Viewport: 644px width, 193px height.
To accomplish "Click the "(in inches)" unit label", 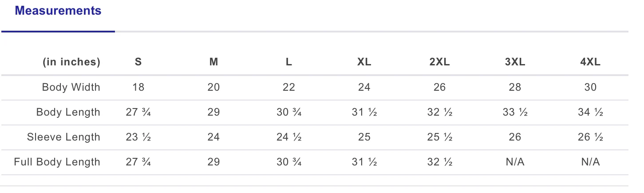I will point(71,62).
